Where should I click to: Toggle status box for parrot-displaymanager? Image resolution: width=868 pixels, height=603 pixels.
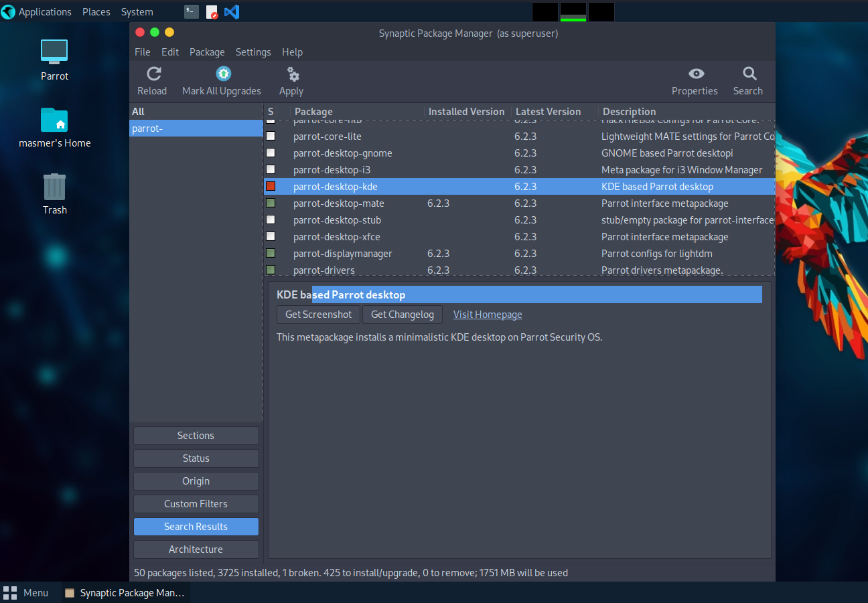(271, 253)
